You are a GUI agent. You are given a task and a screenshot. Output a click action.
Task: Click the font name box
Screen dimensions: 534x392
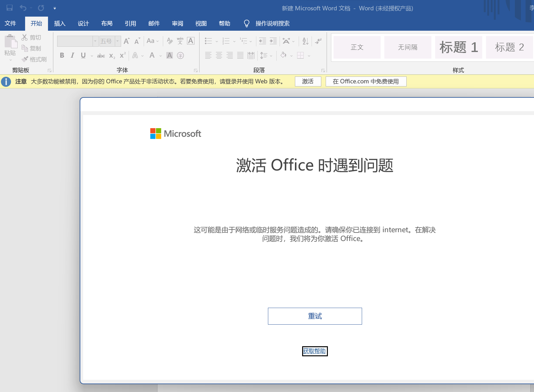(75, 41)
